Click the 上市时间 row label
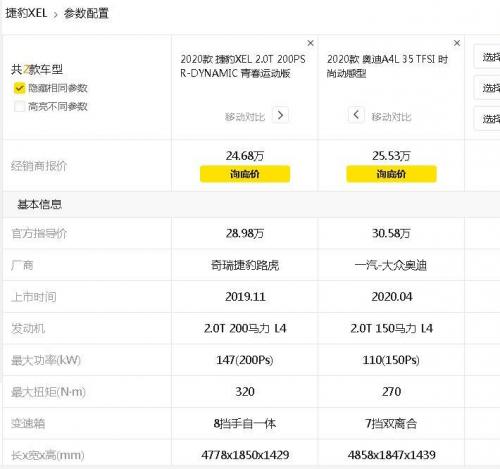This screenshot has width=500, height=469. [x=33, y=297]
